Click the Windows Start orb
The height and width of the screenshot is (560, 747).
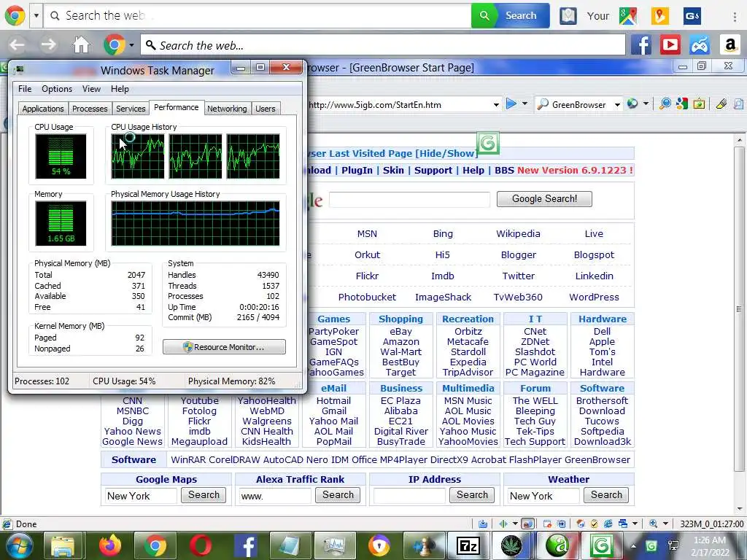pos(18,545)
